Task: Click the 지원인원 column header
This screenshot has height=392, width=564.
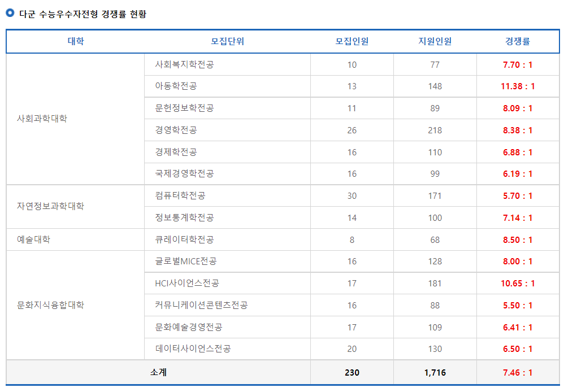Action: click(435, 41)
